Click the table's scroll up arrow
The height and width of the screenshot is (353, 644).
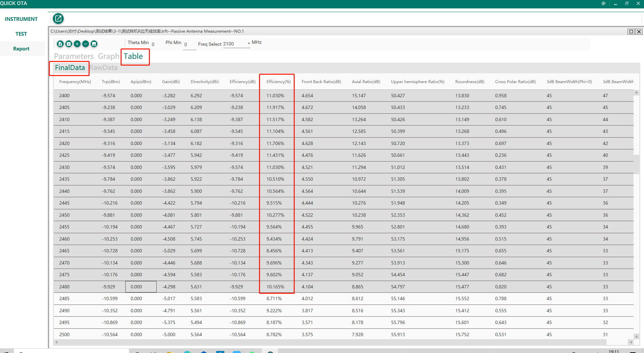click(x=636, y=93)
